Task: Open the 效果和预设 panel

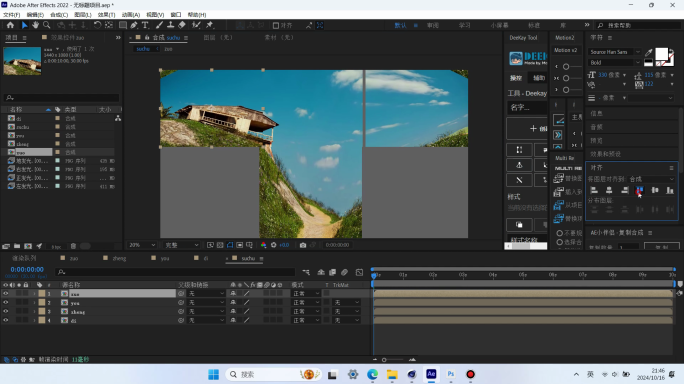Action: (605, 154)
